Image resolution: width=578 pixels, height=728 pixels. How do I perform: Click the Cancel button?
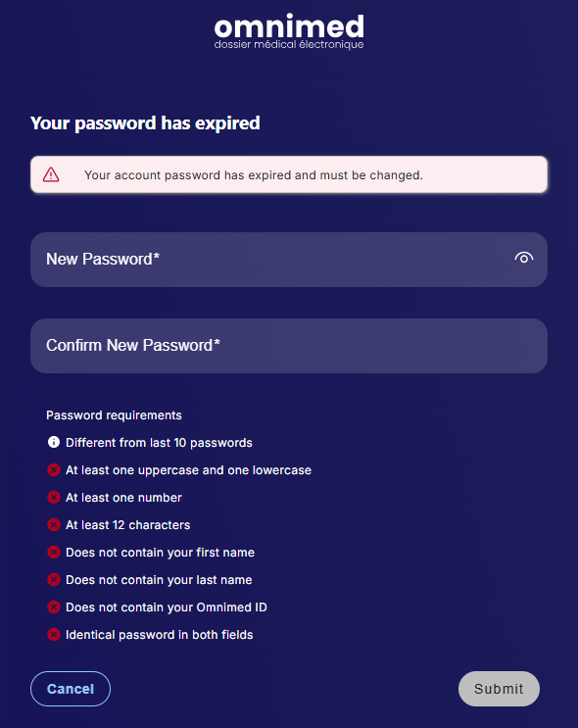coord(71,689)
